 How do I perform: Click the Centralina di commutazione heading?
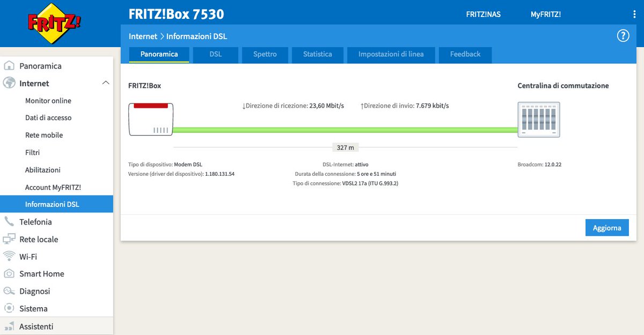click(x=563, y=86)
